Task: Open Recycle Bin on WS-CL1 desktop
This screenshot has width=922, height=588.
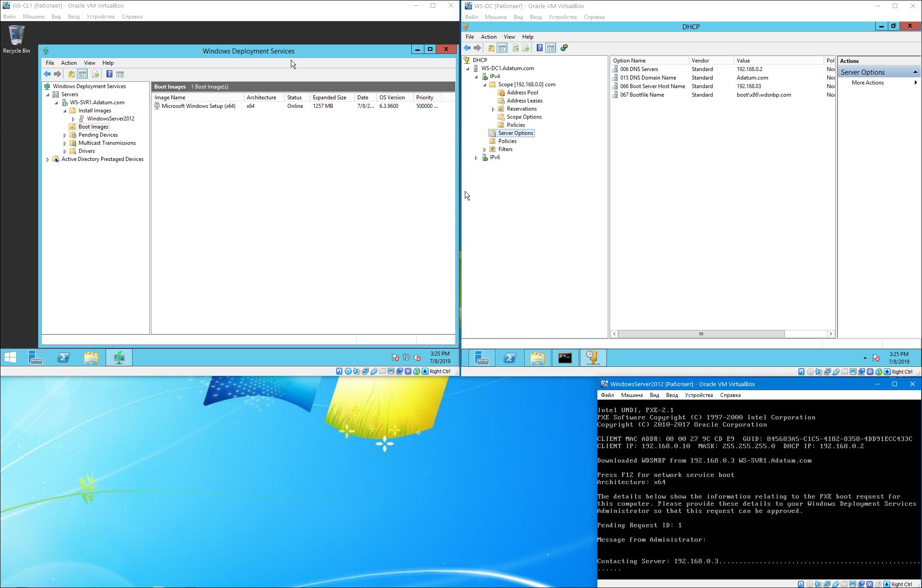Action: click(x=17, y=40)
